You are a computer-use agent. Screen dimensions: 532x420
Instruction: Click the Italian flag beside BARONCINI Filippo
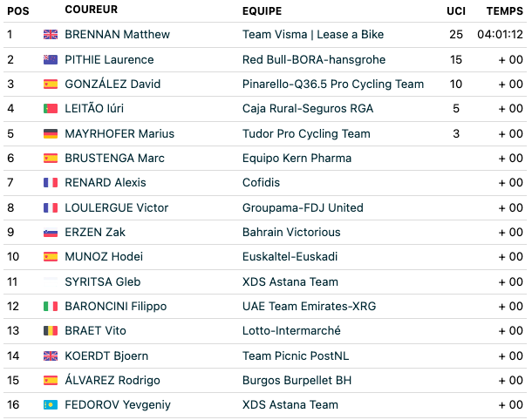pos(51,306)
